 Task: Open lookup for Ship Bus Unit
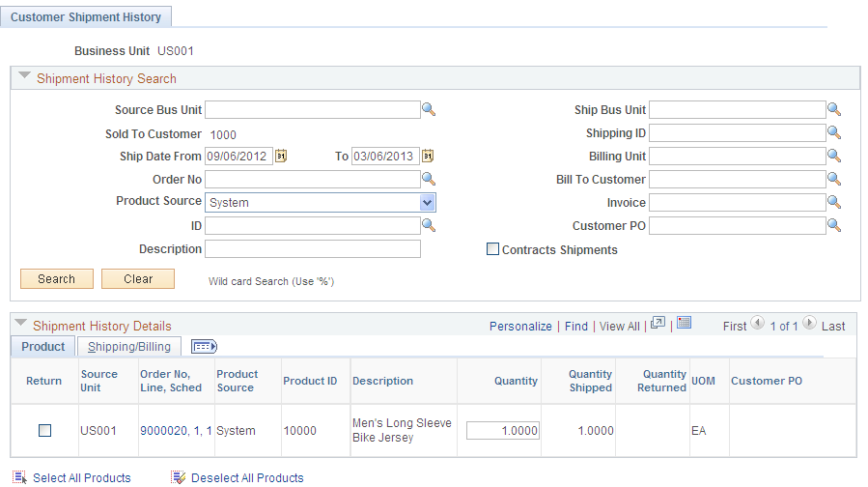[x=834, y=110]
